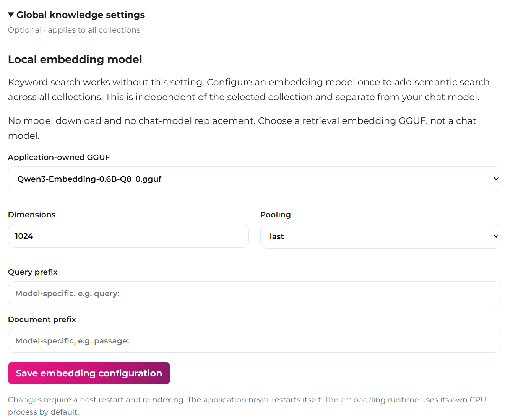Click the "No model download" paragraph text
This screenshot has width=513, height=420.
tap(242, 128)
